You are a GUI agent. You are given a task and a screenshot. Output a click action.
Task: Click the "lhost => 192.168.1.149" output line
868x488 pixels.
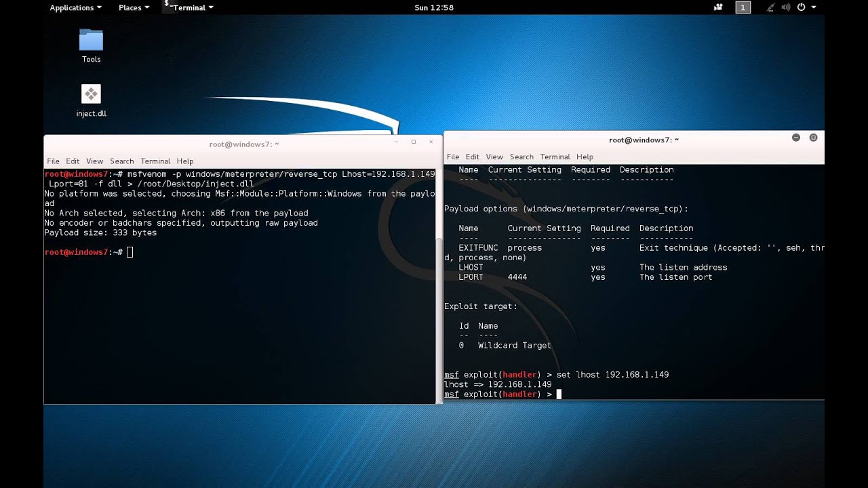[498, 384]
